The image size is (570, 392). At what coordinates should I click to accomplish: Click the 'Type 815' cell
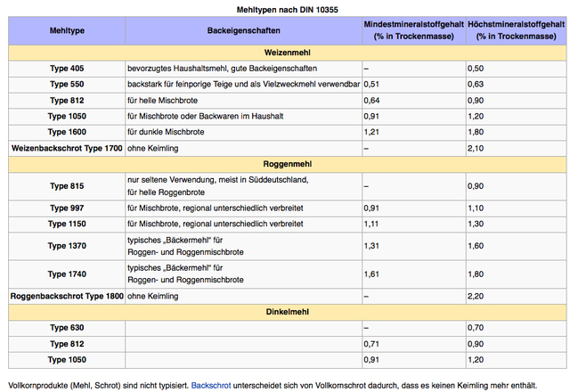(x=67, y=186)
